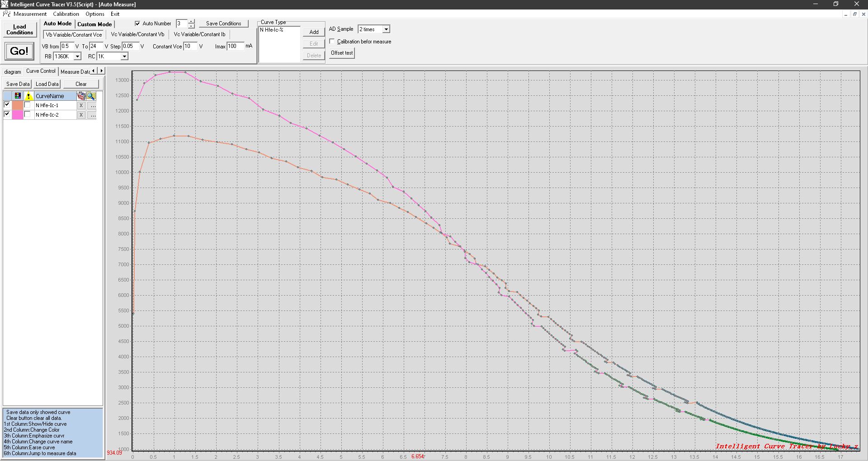The image size is (868, 461).
Task: Switch to Auto Mode tab
Action: tap(57, 24)
